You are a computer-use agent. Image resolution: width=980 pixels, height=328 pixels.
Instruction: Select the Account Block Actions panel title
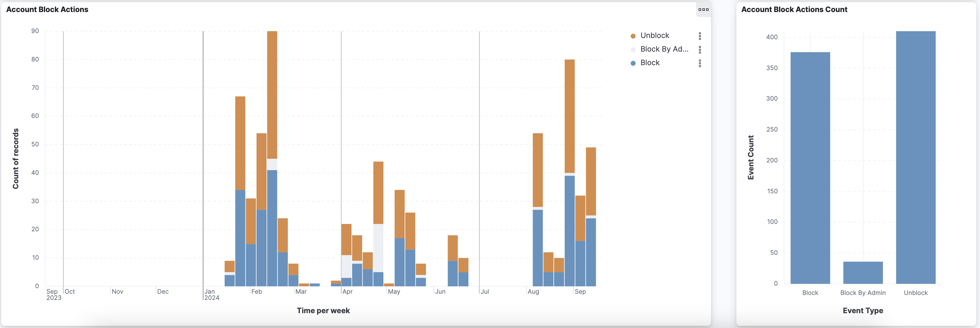(x=47, y=9)
